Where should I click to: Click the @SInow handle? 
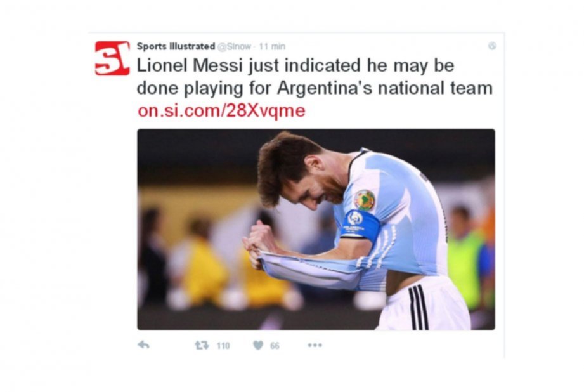point(234,46)
